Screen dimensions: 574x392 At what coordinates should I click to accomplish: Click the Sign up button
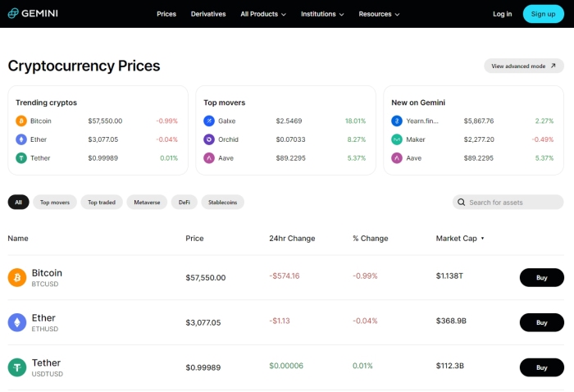pos(543,14)
